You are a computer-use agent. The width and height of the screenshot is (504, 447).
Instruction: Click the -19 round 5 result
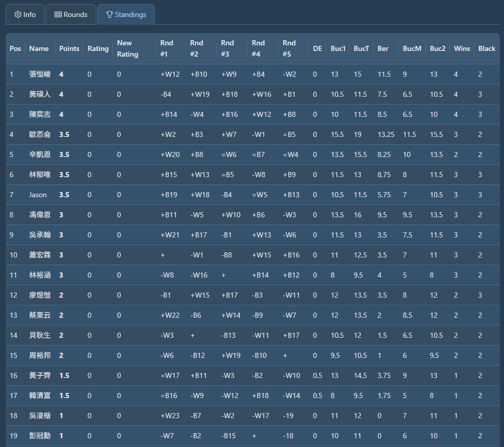pyautogui.click(x=288, y=416)
